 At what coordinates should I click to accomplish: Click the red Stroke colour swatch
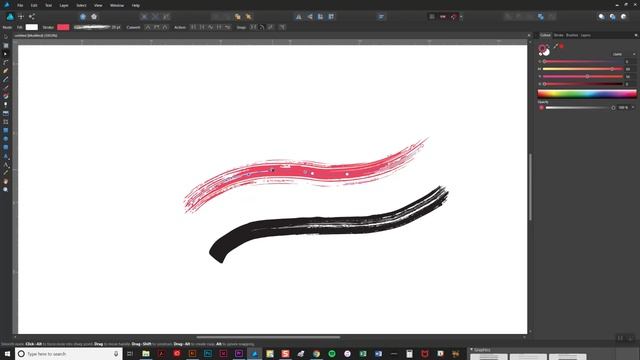pyautogui.click(x=63, y=27)
